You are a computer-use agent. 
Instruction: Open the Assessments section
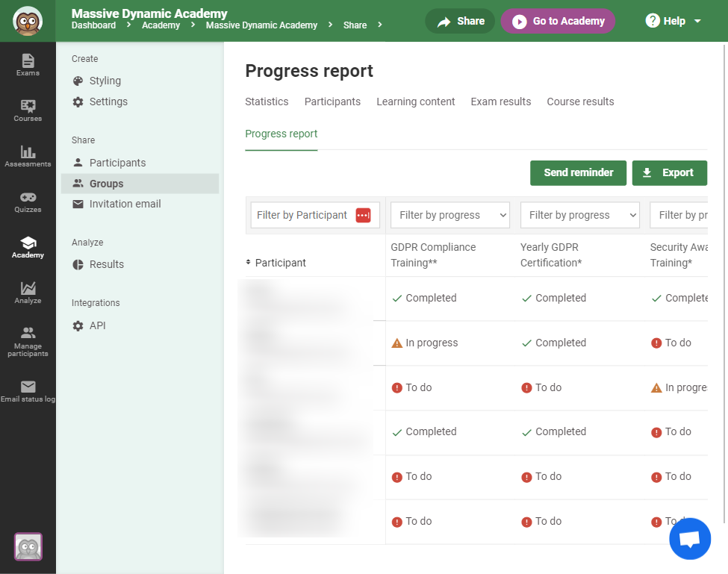(28, 156)
